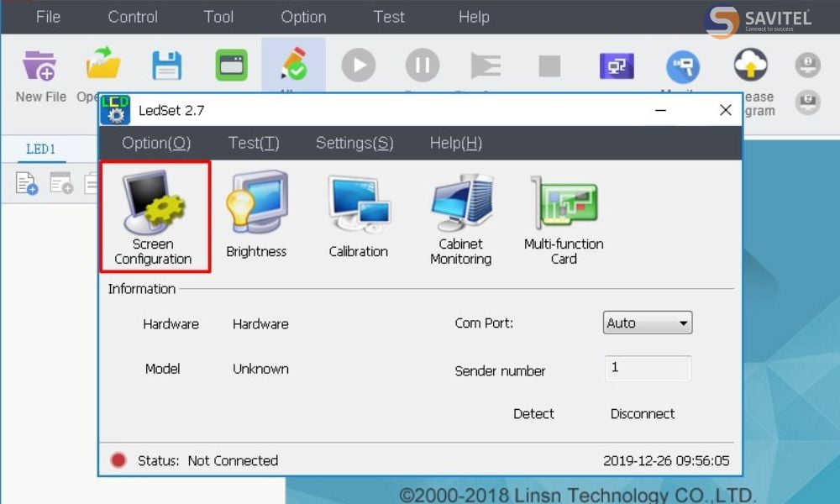Screen dimensions: 840x504
Task: Click the Sender number input field
Action: coord(648,368)
